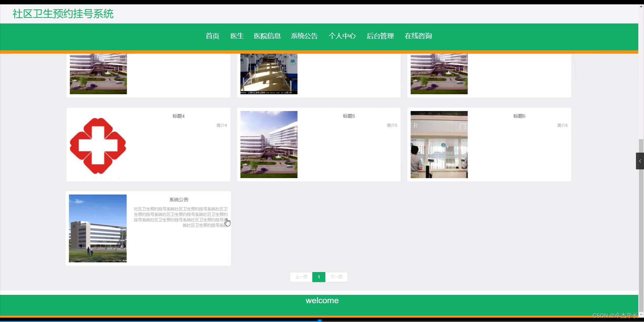Open the 系统公告 navigation menu
Screen dimensions: 644x322
point(304,36)
